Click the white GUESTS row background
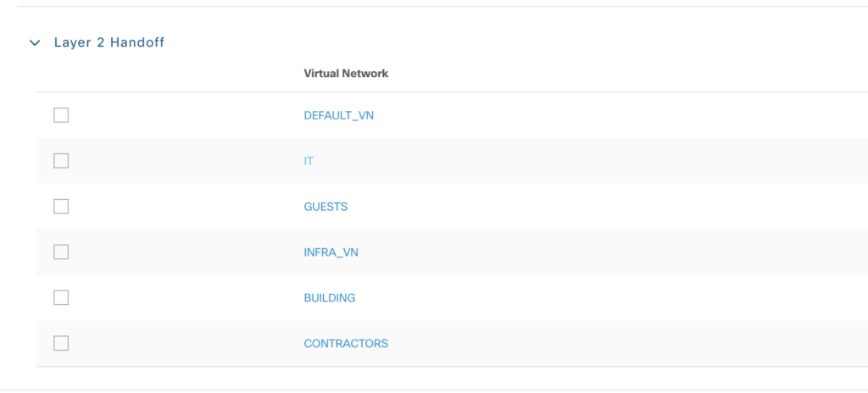Screen dimensions: 868x393 [x=593, y=207]
